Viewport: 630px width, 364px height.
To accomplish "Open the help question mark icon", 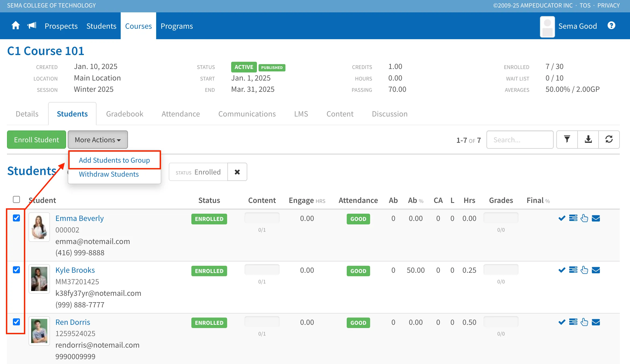I will tap(611, 26).
